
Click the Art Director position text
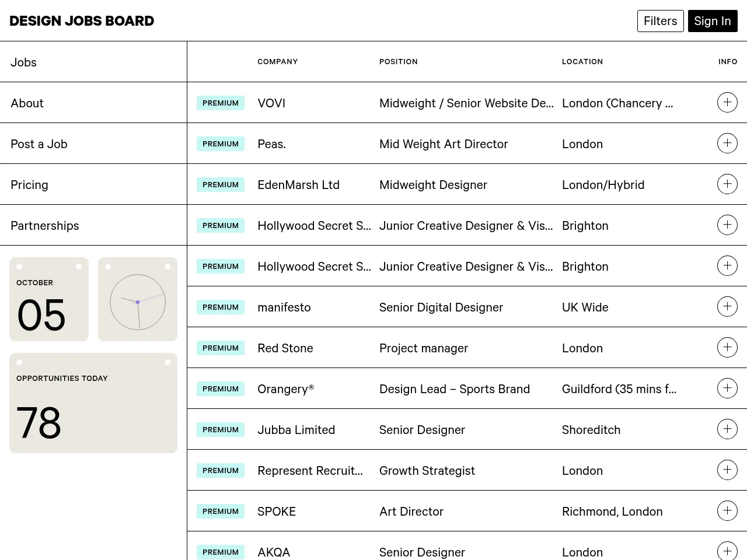pyautogui.click(x=411, y=512)
